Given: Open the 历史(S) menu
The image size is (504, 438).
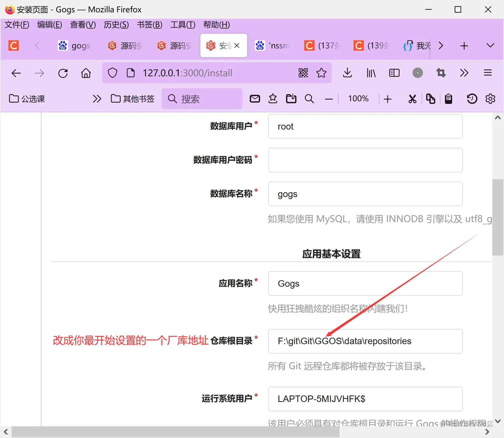Looking at the screenshot, I should point(116,25).
